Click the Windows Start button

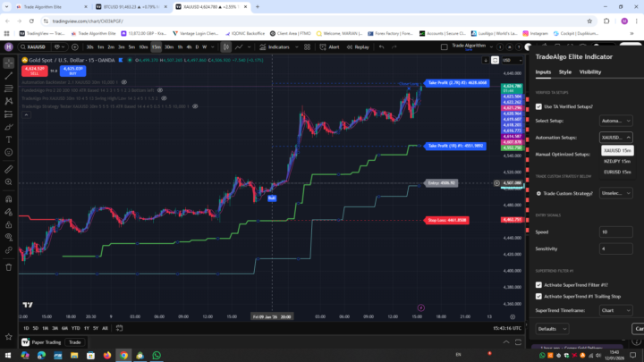[8, 356]
